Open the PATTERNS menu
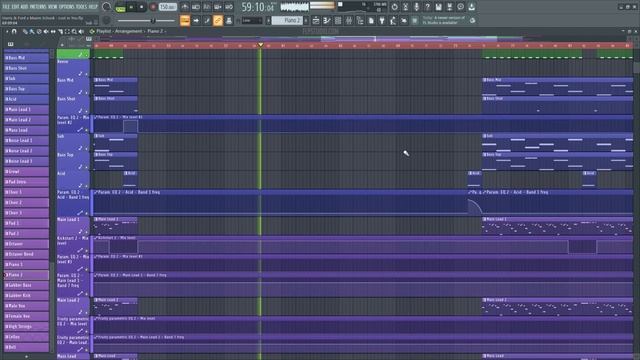The height and width of the screenshot is (360, 640). pyautogui.click(x=38, y=7)
